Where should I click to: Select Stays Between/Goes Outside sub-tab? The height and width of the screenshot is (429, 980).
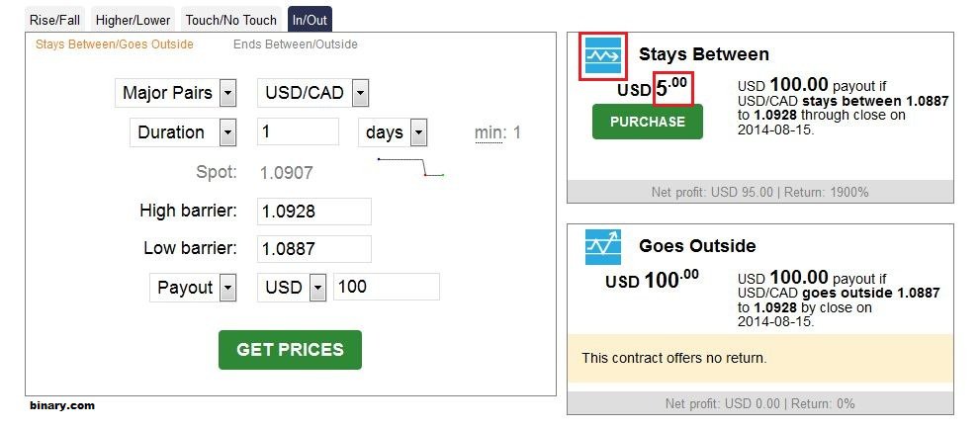point(115,44)
